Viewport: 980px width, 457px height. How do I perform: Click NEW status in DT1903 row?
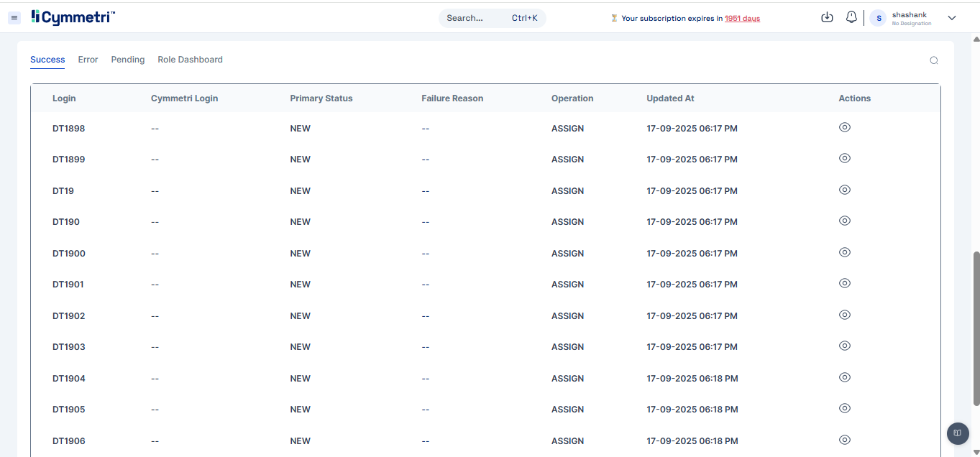tap(301, 347)
